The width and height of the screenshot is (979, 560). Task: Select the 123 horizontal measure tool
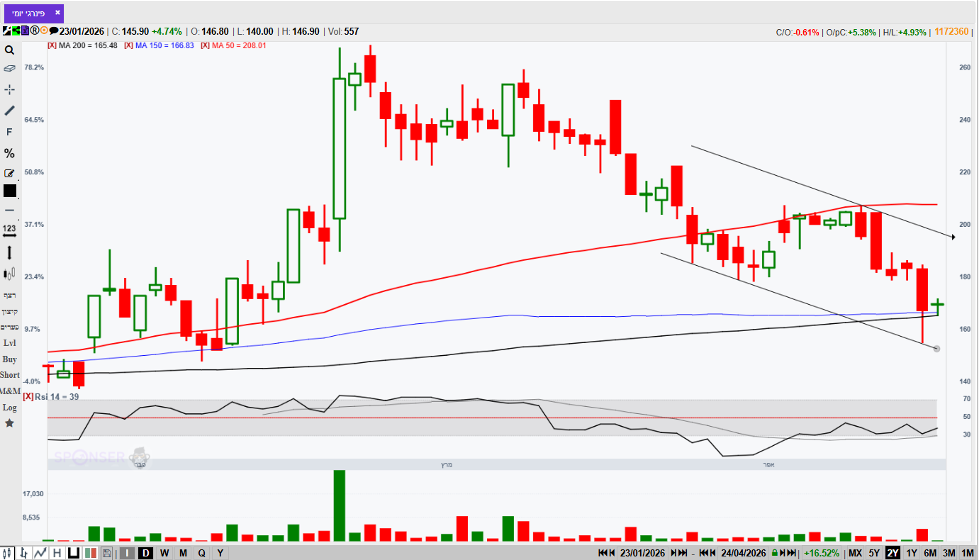(9, 231)
